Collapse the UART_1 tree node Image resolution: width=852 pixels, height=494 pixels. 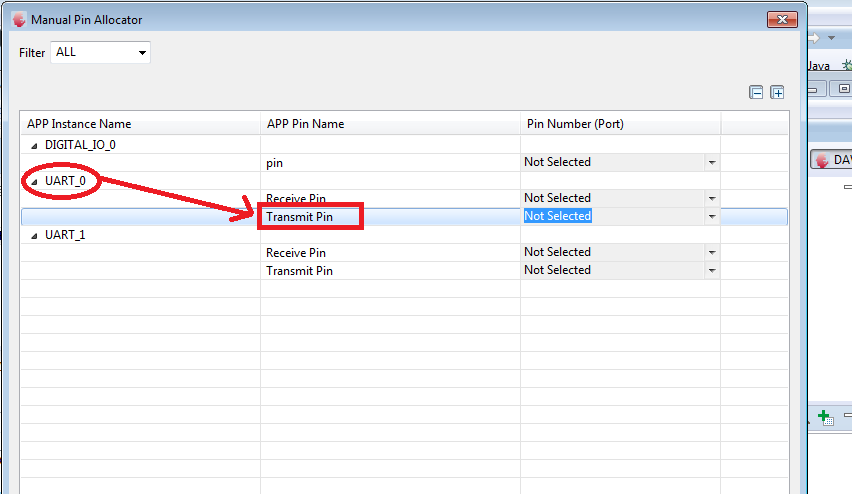coord(34,235)
